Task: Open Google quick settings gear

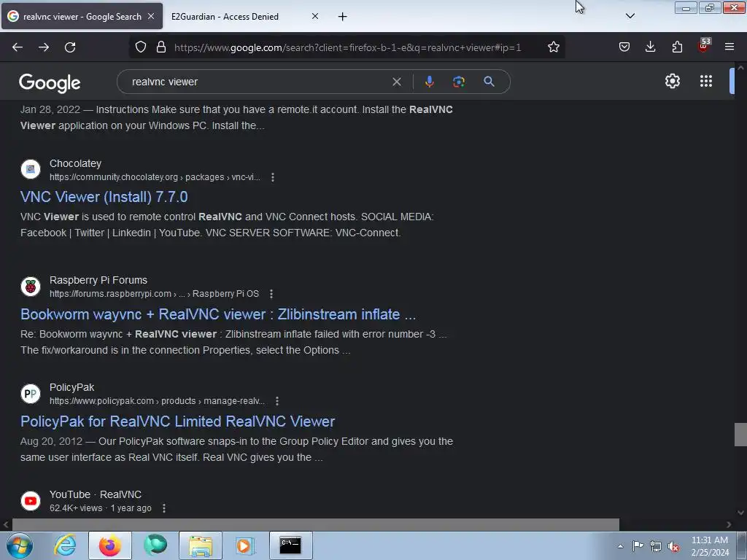Action: (672, 81)
